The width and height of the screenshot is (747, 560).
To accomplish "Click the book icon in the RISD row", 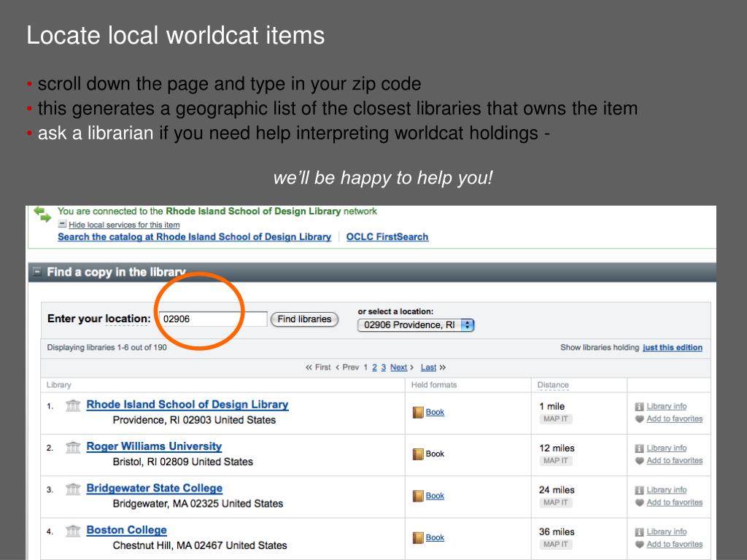I will [418, 413].
